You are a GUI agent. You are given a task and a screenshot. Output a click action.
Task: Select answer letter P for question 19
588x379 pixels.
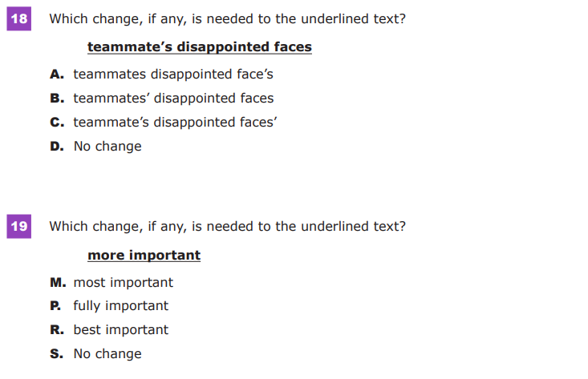pos(55,306)
